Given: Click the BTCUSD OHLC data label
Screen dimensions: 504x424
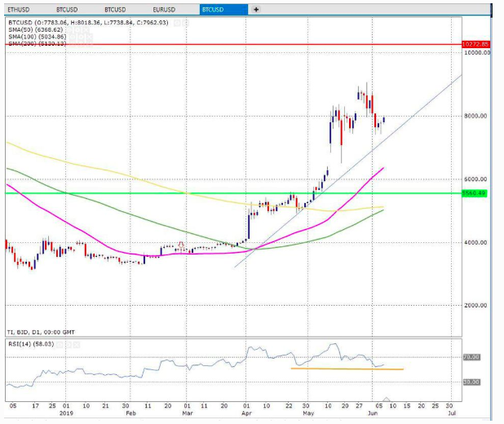Looking at the screenshot, I should [x=87, y=22].
